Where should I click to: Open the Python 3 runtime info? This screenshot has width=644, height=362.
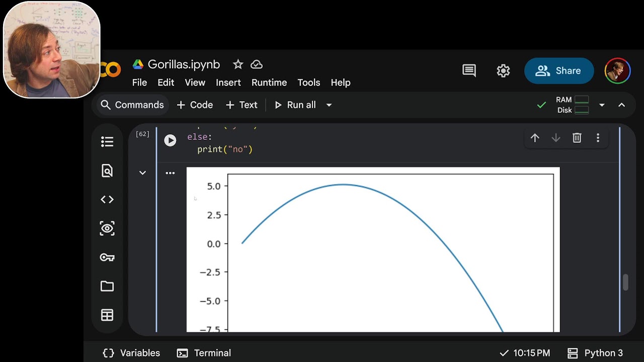tap(595, 353)
